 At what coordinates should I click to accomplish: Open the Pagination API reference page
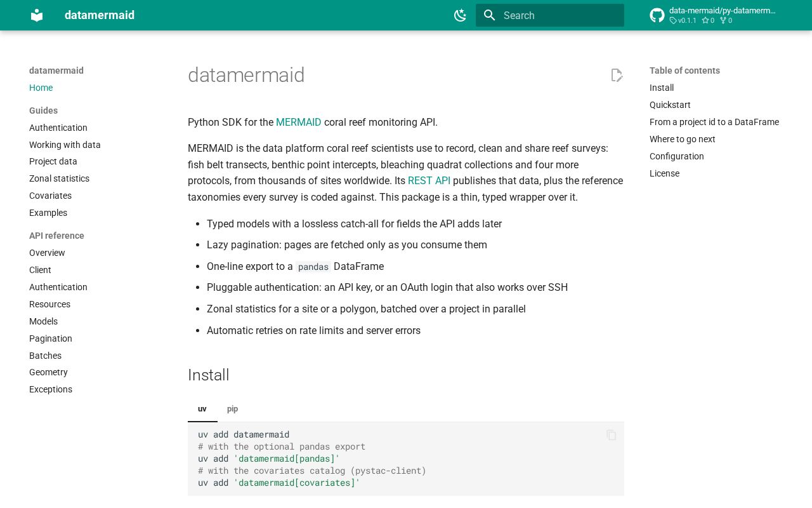(x=51, y=338)
